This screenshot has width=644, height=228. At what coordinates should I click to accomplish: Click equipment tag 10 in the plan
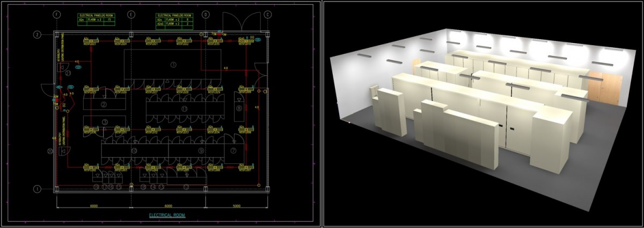135,151
